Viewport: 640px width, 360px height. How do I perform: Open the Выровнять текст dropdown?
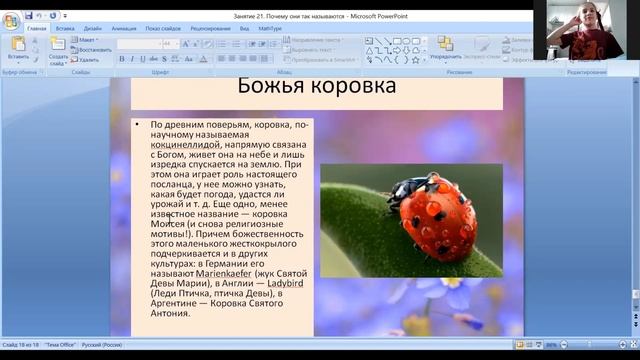click(x=309, y=50)
